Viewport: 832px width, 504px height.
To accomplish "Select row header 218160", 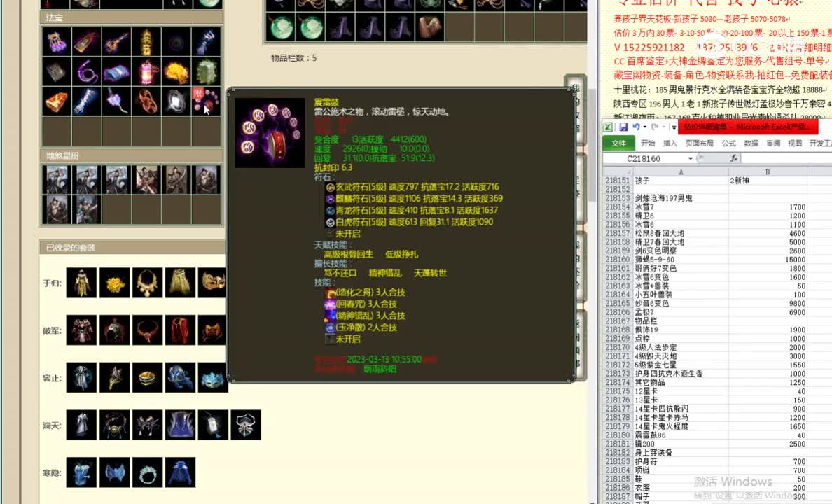I will pos(618,260).
